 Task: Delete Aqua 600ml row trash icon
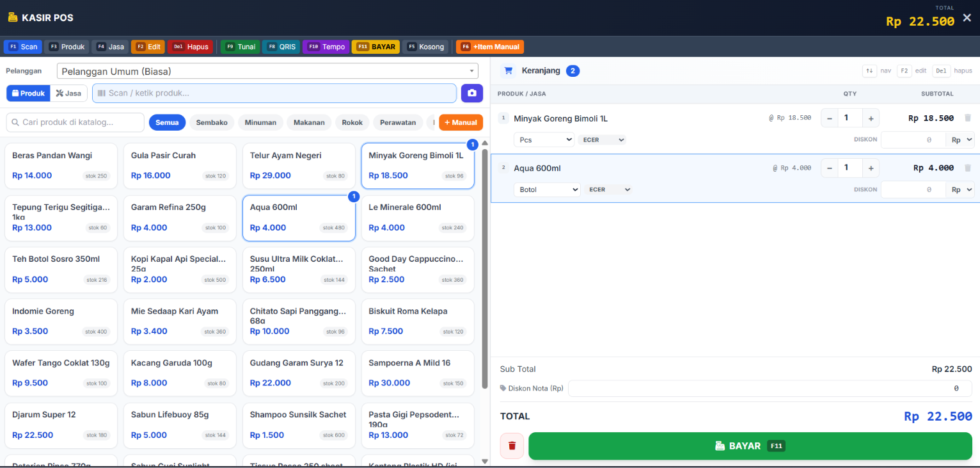click(x=968, y=168)
